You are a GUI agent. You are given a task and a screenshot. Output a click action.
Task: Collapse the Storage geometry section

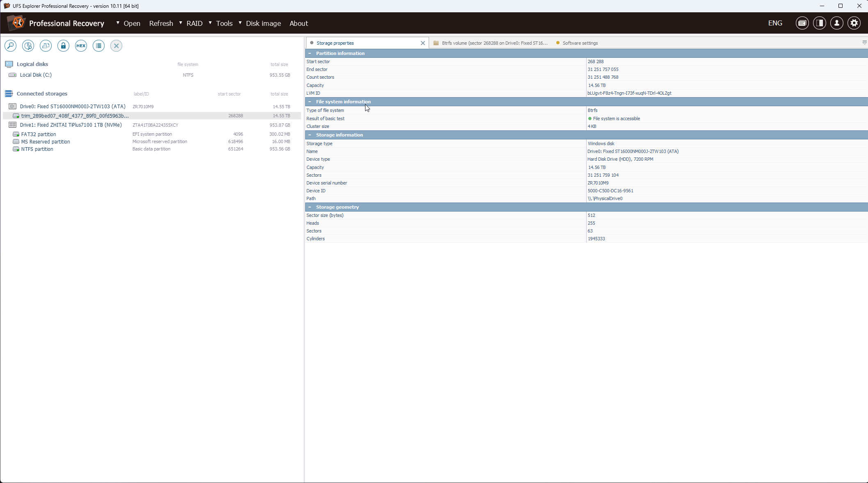click(310, 207)
